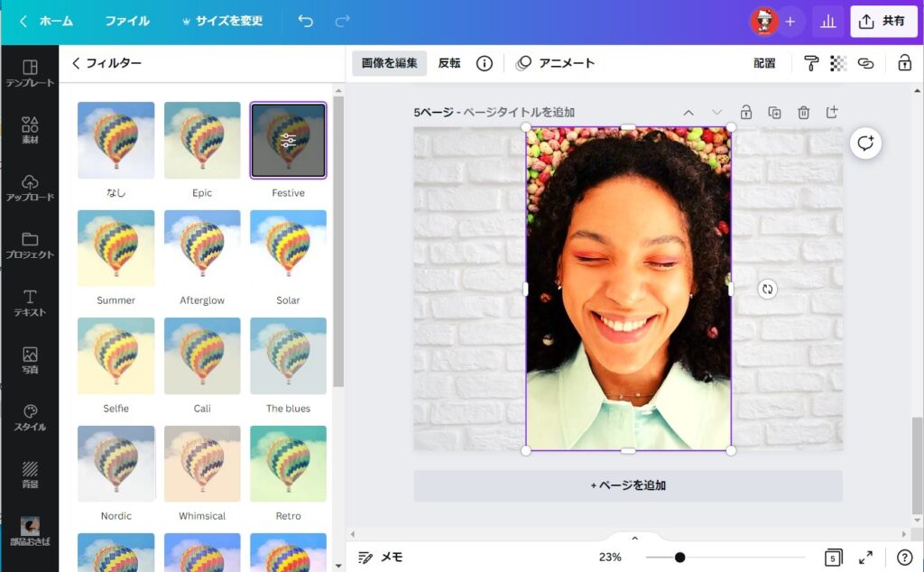Open the grid view page count icon
Viewport: 924px width, 572px height.
point(833,558)
